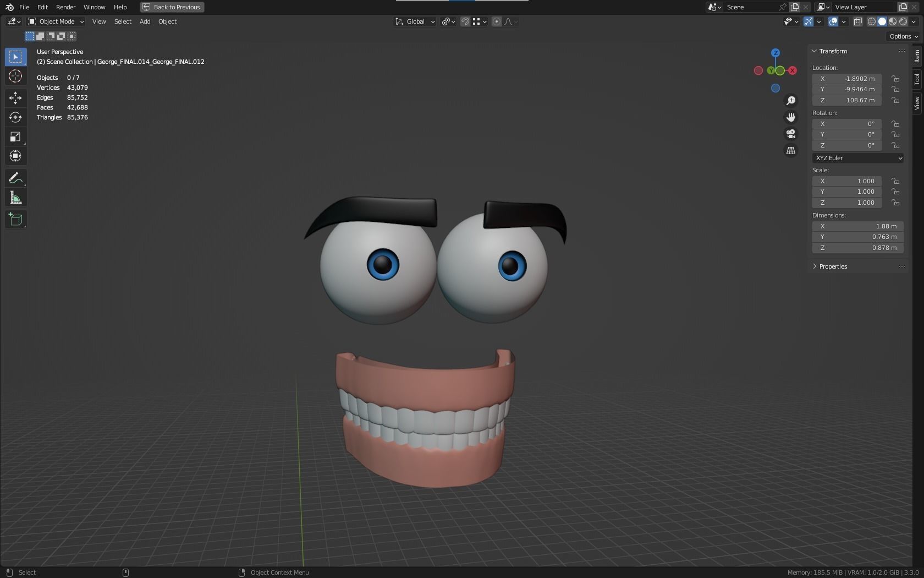
Task: Select the Select Box tool
Action: point(15,57)
